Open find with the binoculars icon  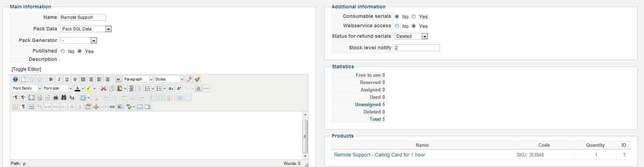pyautogui.click(x=63, y=97)
